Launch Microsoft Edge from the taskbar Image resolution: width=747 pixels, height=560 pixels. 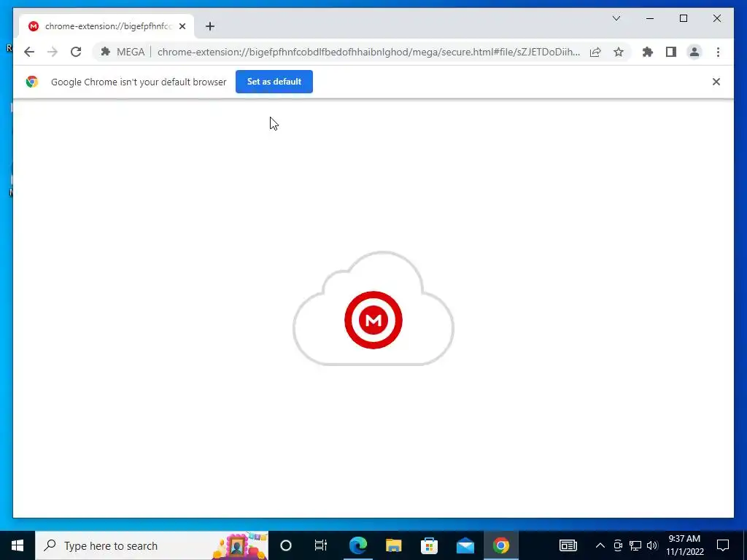(x=357, y=545)
